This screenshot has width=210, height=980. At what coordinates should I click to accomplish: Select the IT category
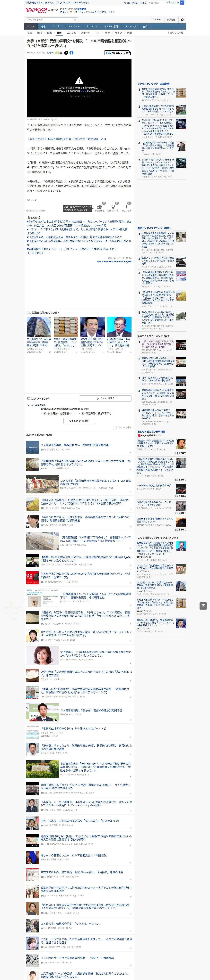coord(98,33)
